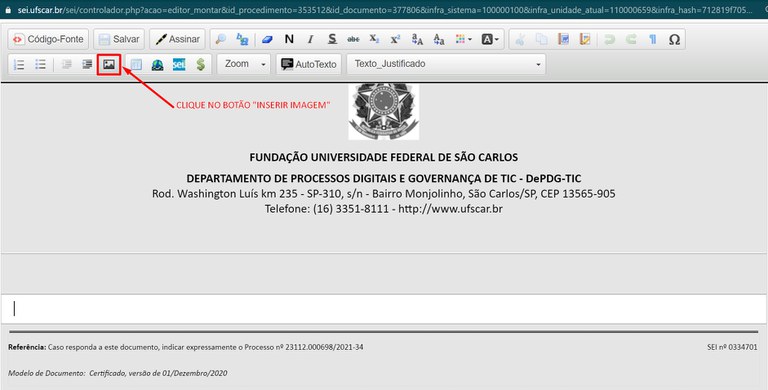Open the Código-Fonte source view
Image resolution: width=768 pixels, height=390 pixels.
coord(48,39)
